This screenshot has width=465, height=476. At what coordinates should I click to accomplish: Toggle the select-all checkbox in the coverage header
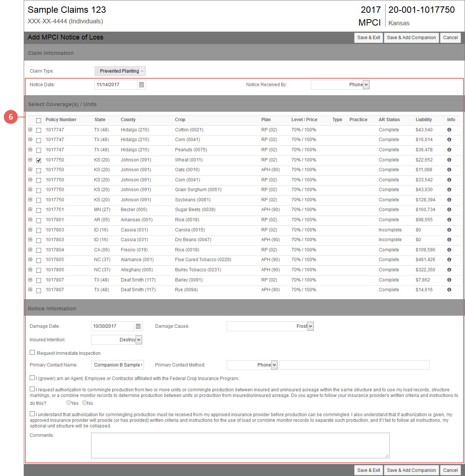(x=38, y=120)
